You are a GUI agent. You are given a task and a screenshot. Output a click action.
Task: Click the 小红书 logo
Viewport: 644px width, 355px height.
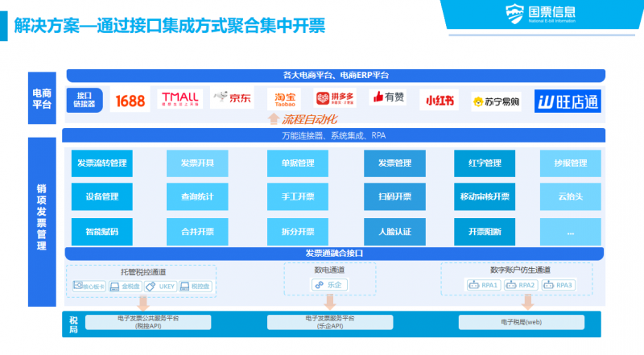pyautogui.click(x=439, y=101)
